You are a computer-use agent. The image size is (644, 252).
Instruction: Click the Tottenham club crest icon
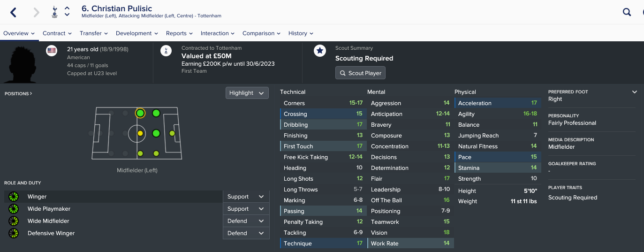point(54,12)
